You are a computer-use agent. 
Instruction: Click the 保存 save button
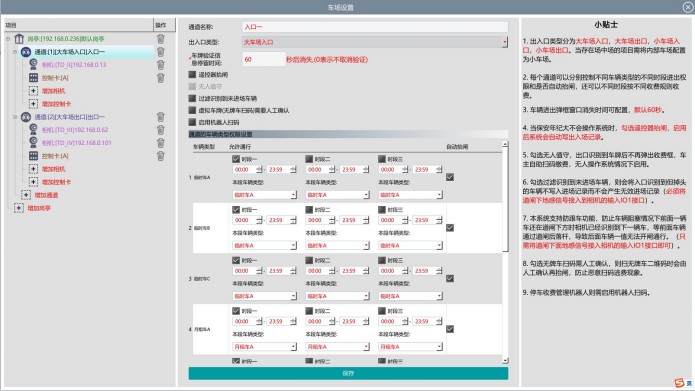pos(348,373)
